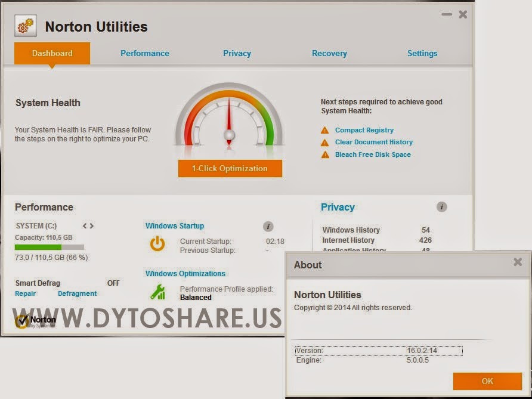Close the About dialog with X
The height and width of the screenshot is (399, 532).
[518, 262]
